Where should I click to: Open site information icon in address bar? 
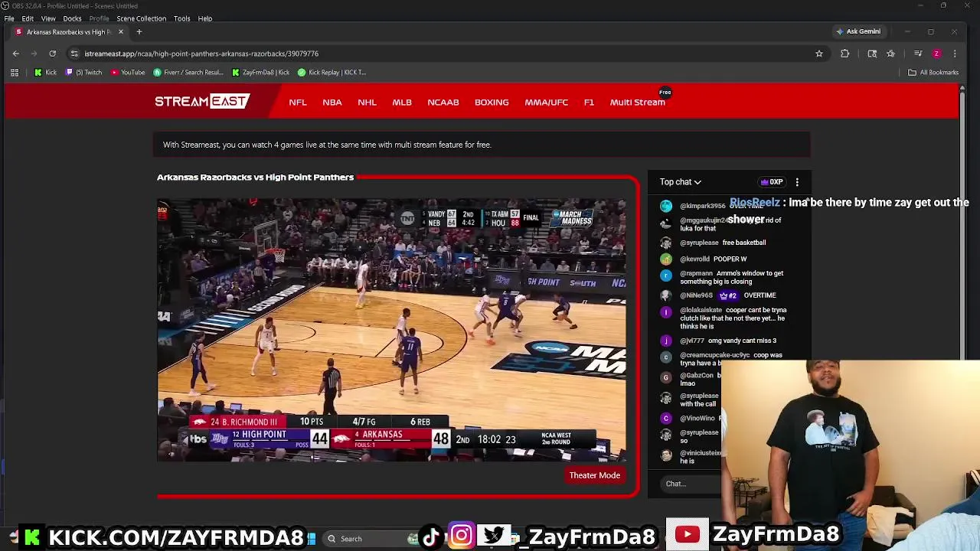pos(74,54)
